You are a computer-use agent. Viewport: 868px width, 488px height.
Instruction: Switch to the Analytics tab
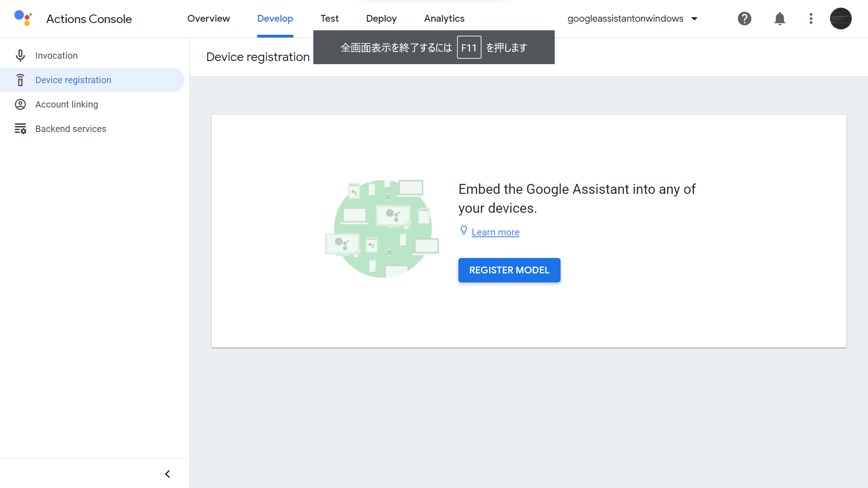pos(444,19)
